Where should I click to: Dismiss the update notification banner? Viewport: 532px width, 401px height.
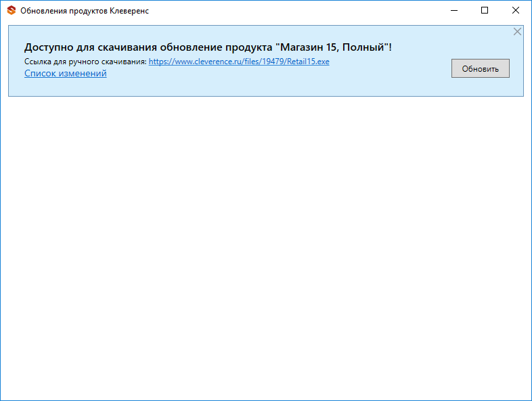coord(517,32)
